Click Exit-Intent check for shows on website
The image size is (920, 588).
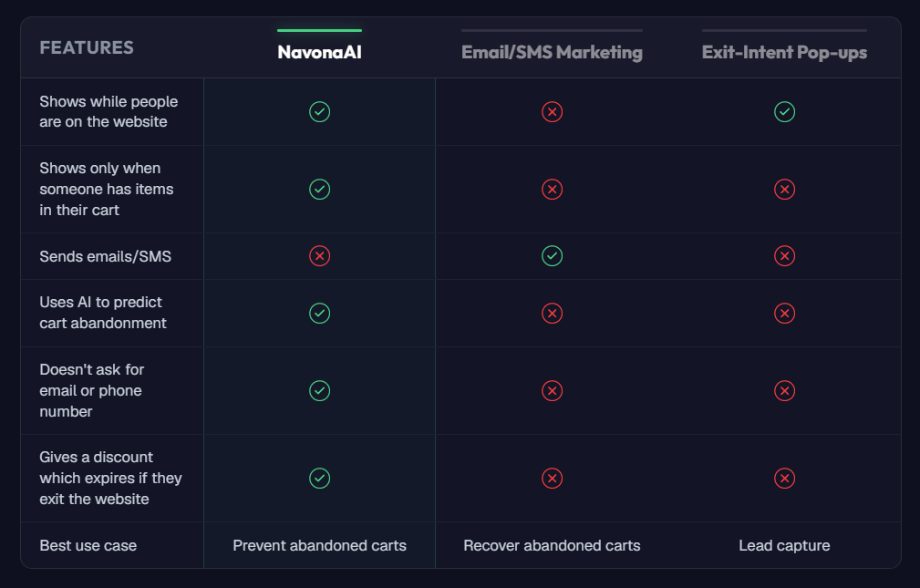pos(784,111)
